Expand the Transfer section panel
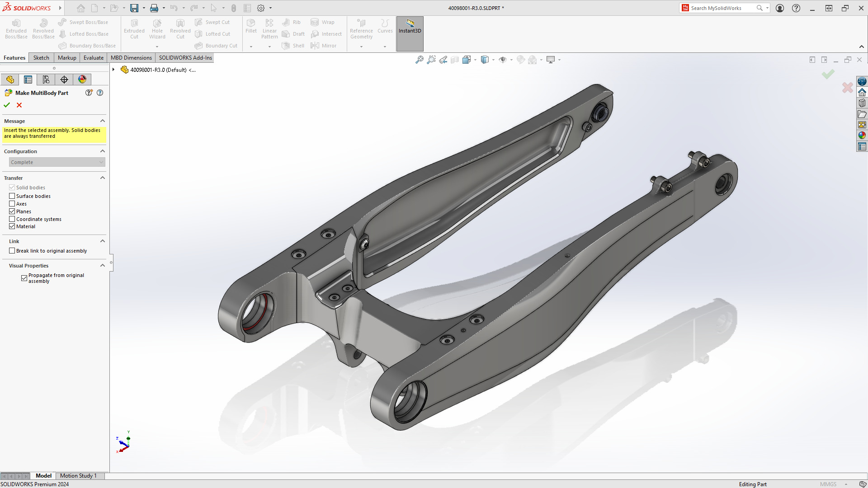 (102, 178)
